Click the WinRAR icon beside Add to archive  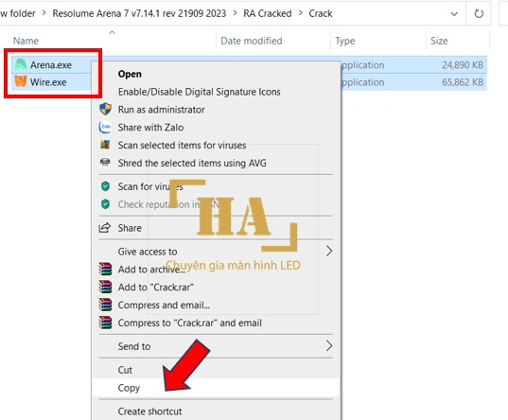pos(105,269)
